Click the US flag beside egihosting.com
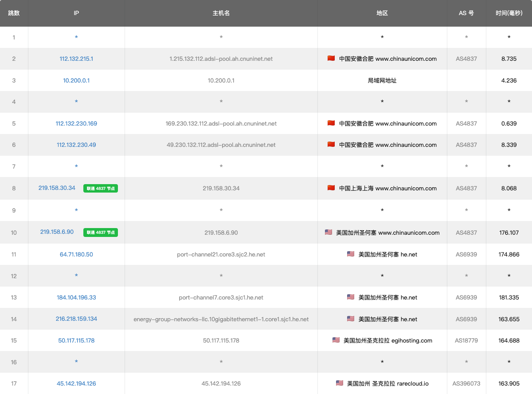This screenshot has height=394, width=532. (336, 340)
